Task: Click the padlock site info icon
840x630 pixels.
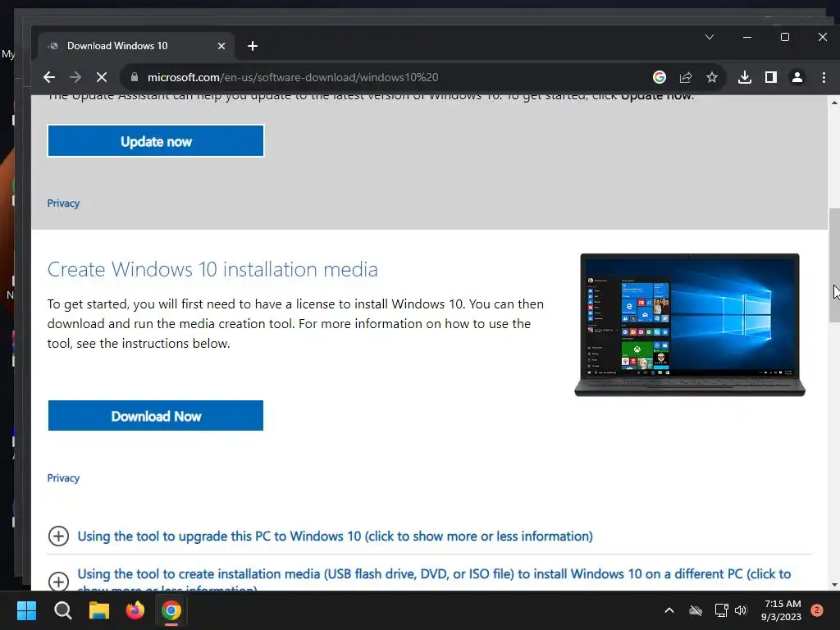Action: [x=135, y=77]
